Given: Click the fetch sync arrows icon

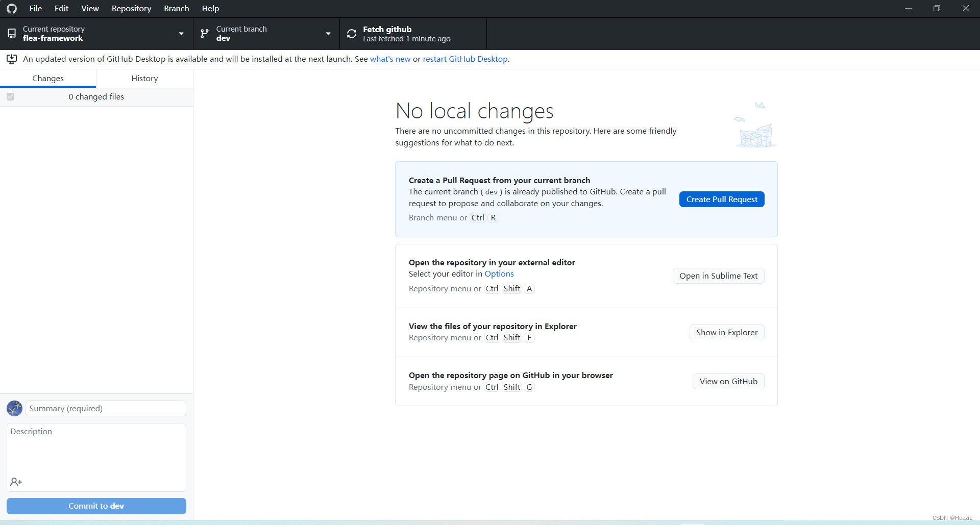Looking at the screenshot, I should (352, 34).
